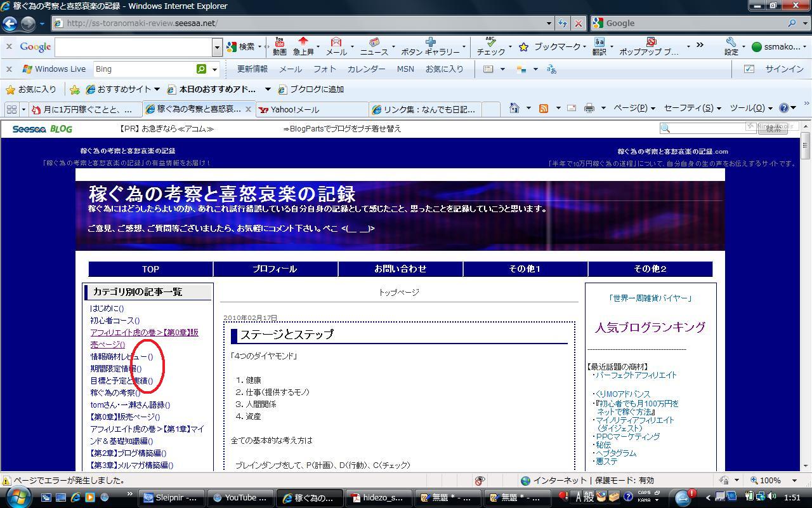The width and height of the screenshot is (812, 508).
Task: Open the お問い合わせ blog menu item
Action: (400, 269)
